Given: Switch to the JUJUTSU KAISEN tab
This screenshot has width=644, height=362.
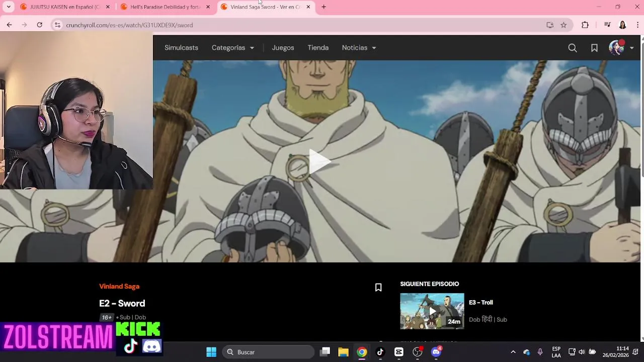Looking at the screenshot, I should pyautogui.click(x=64, y=7).
